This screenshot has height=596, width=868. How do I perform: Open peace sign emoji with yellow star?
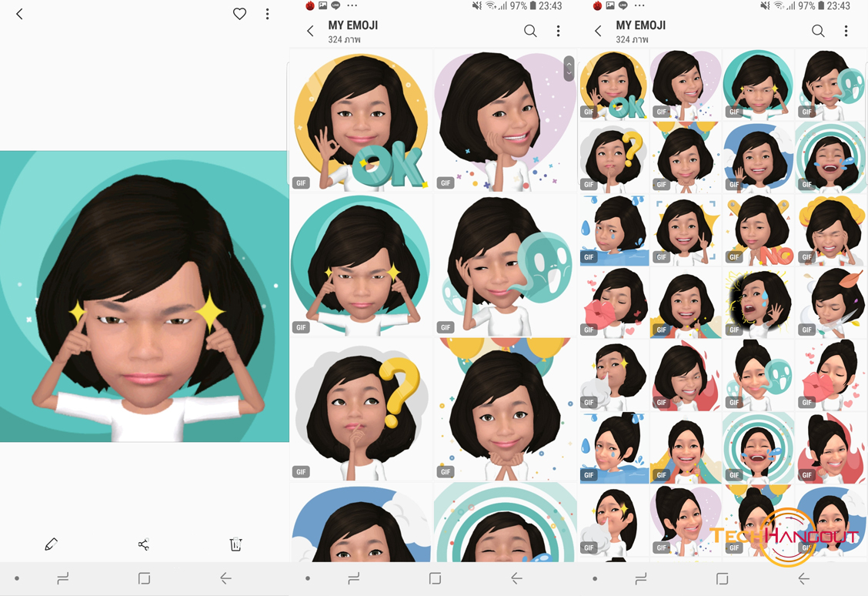click(686, 230)
